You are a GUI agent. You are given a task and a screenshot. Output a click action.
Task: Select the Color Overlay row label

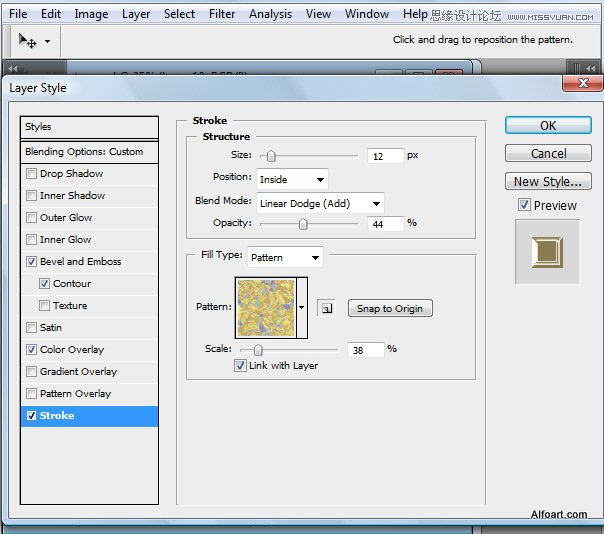[x=72, y=349]
